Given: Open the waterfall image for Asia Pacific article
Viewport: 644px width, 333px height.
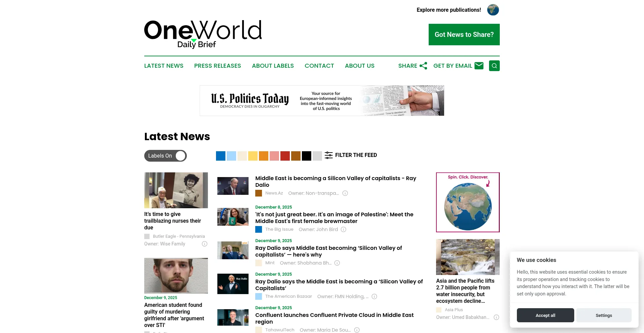Looking at the screenshot, I should 468,257.
